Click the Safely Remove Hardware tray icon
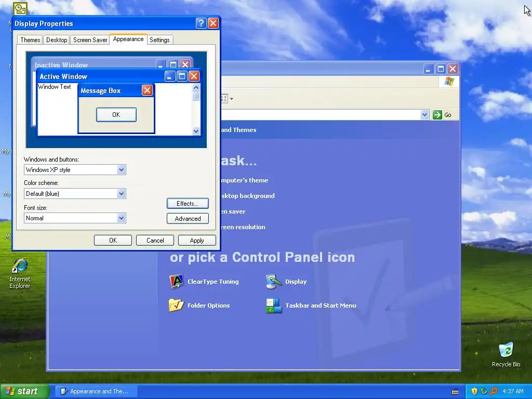 pyautogui.click(x=484, y=391)
